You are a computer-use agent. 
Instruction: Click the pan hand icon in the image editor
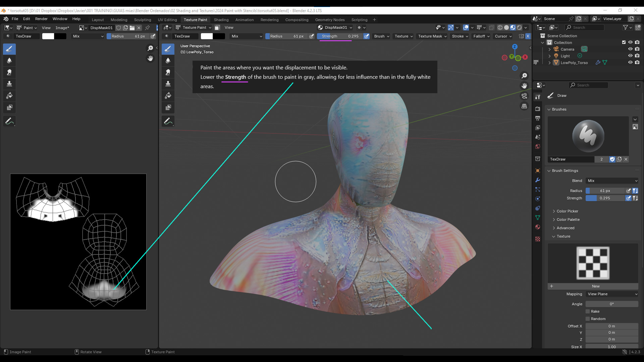(150, 58)
